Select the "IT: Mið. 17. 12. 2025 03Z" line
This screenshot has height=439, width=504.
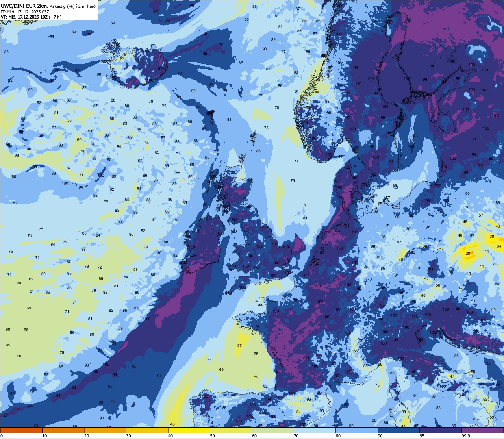click(25, 11)
